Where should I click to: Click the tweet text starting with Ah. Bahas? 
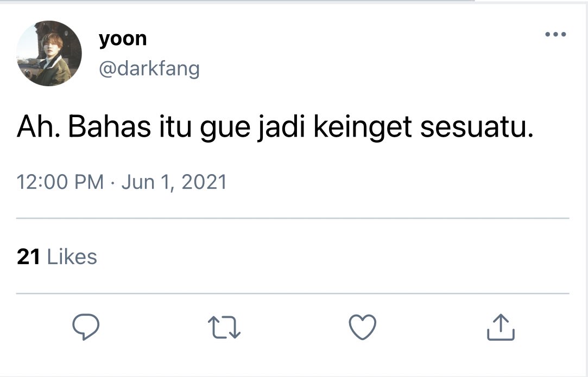(275, 127)
